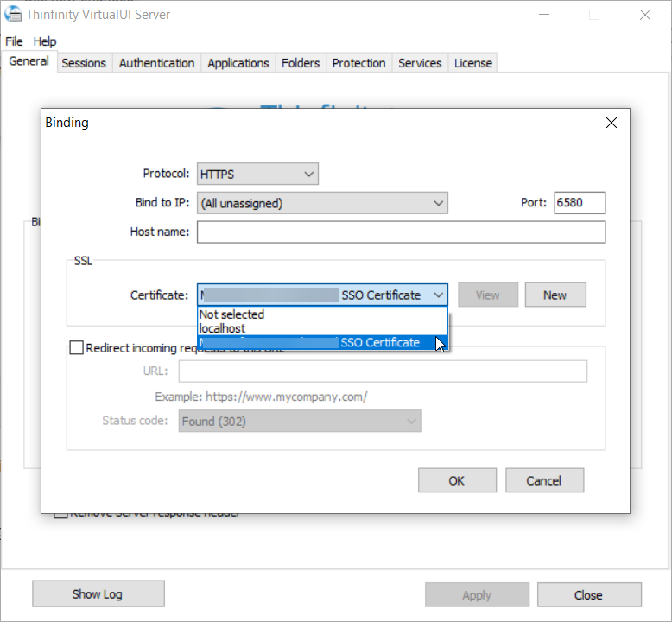Expand the Bind to IP dropdown
This screenshot has height=622, width=672.
pyautogui.click(x=322, y=203)
